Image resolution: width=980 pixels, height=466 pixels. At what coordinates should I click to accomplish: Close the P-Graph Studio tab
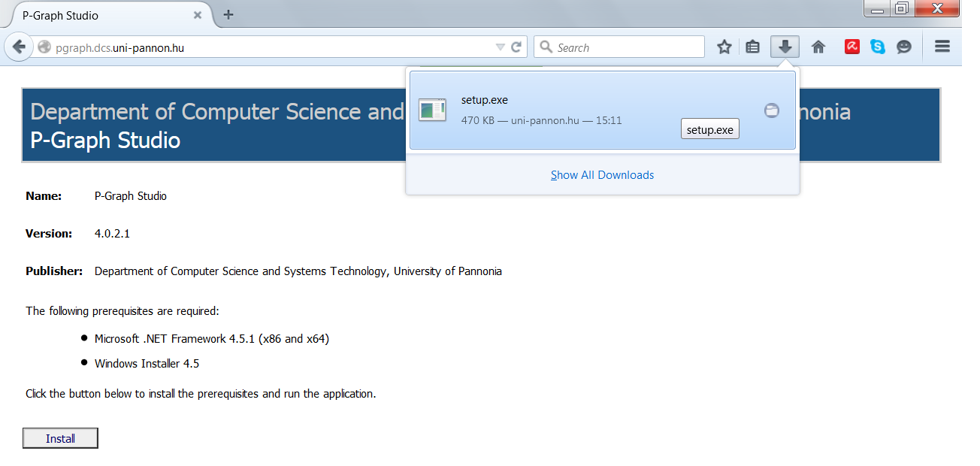click(x=198, y=15)
